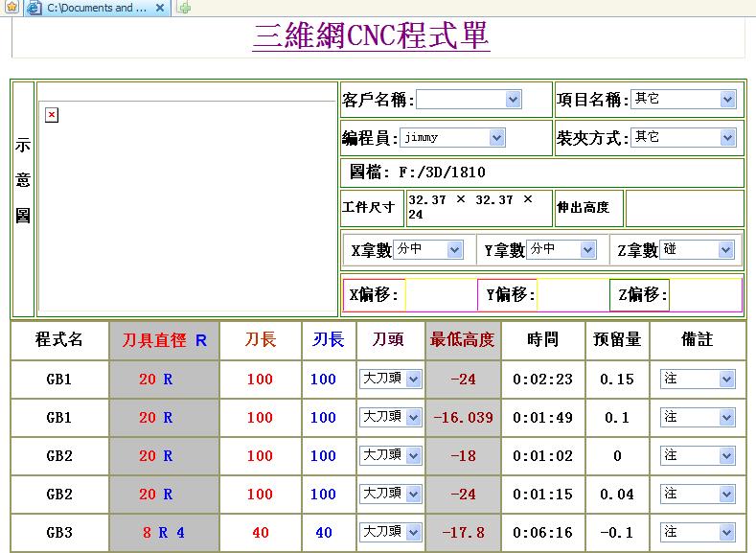Open 備註 dropdown in 0:02:23 row
The height and width of the screenshot is (553, 756).
point(698,380)
